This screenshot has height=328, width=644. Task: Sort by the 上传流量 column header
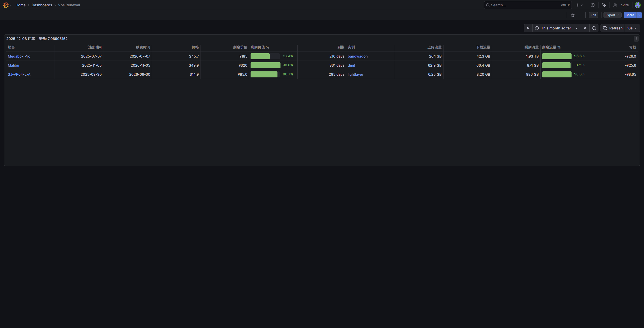pyautogui.click(x=434, y=47)
